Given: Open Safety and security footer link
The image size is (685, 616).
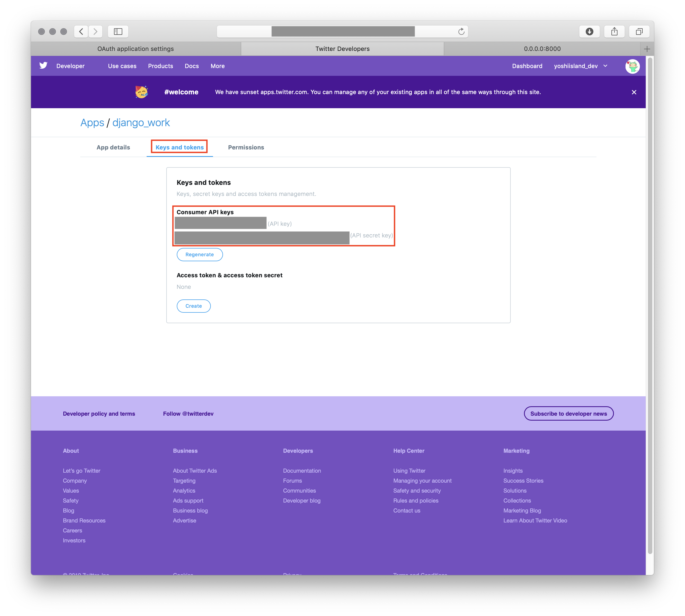Looking at the screenshot, I should coord(417,491).
